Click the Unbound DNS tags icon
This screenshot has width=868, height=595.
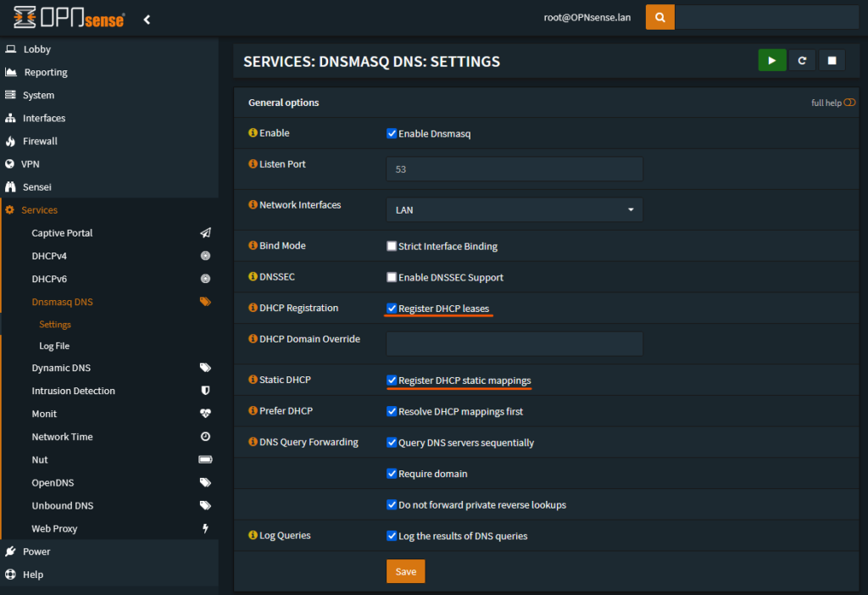pos(205,505)
